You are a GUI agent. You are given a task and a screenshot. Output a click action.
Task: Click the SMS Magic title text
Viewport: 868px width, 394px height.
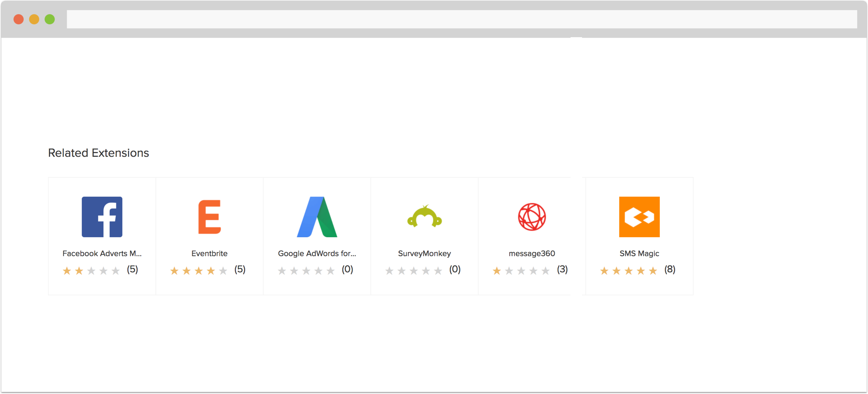[639, 254]
